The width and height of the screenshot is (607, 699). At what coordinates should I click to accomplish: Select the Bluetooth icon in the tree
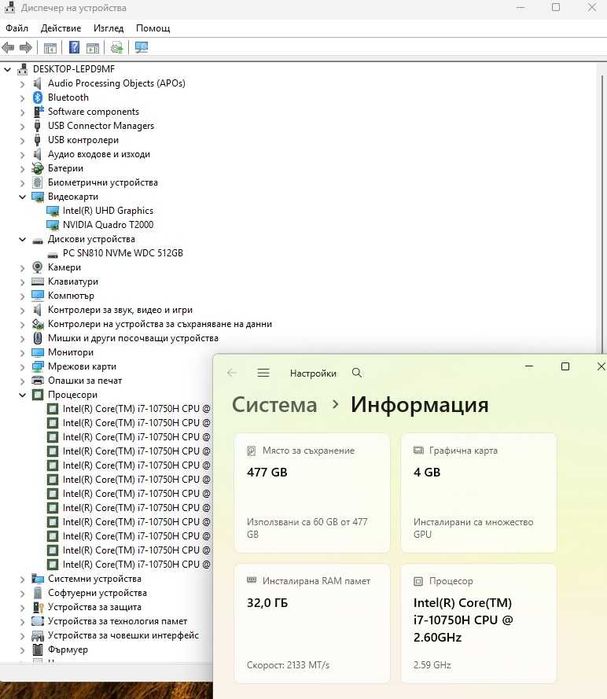(x=38, y=97)
